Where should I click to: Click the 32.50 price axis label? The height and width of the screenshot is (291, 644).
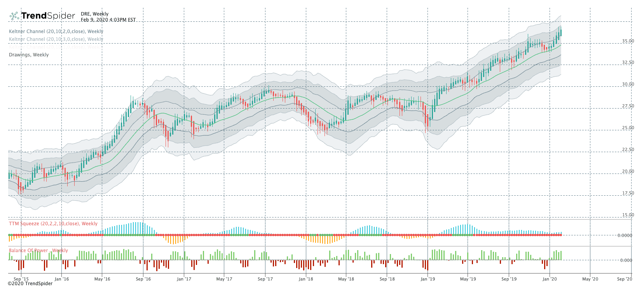pos(628,62)
